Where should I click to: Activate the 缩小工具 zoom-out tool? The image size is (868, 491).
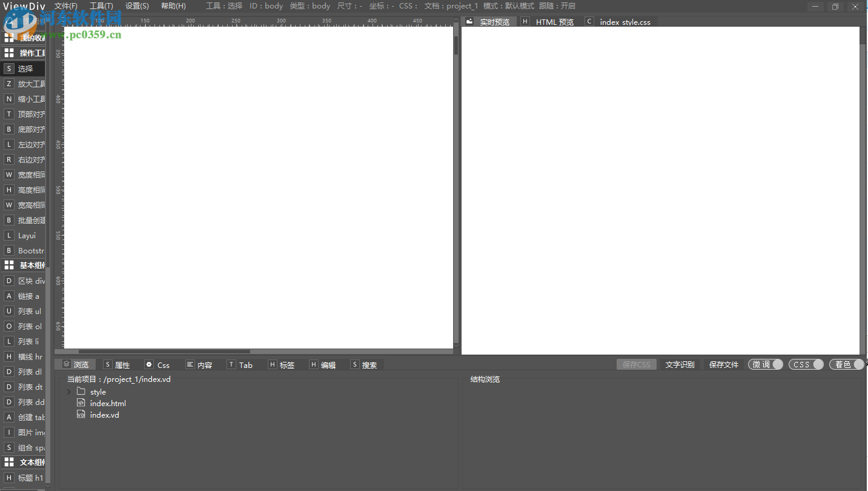pyautogui.click(x=23, y=98)
